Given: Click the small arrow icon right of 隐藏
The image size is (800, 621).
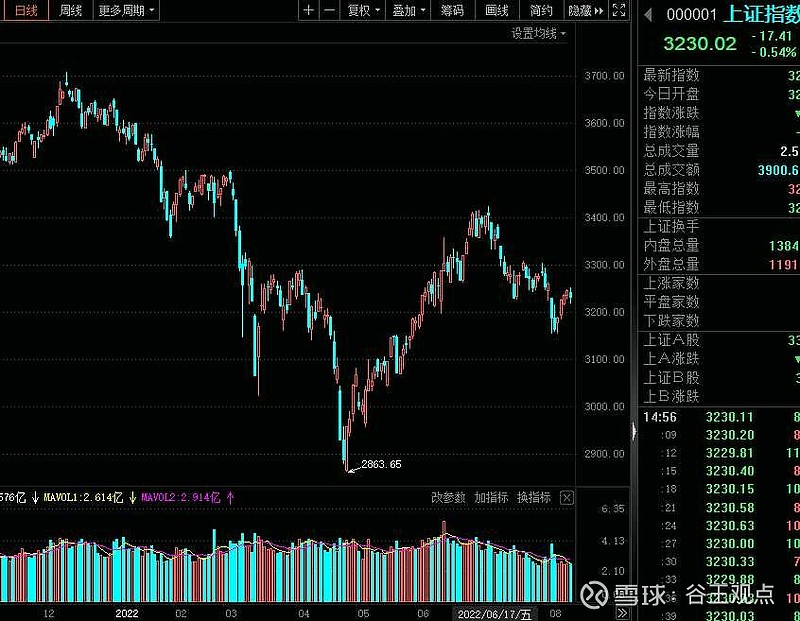Looking at the screenshot, I should click(x=598, y=10).
